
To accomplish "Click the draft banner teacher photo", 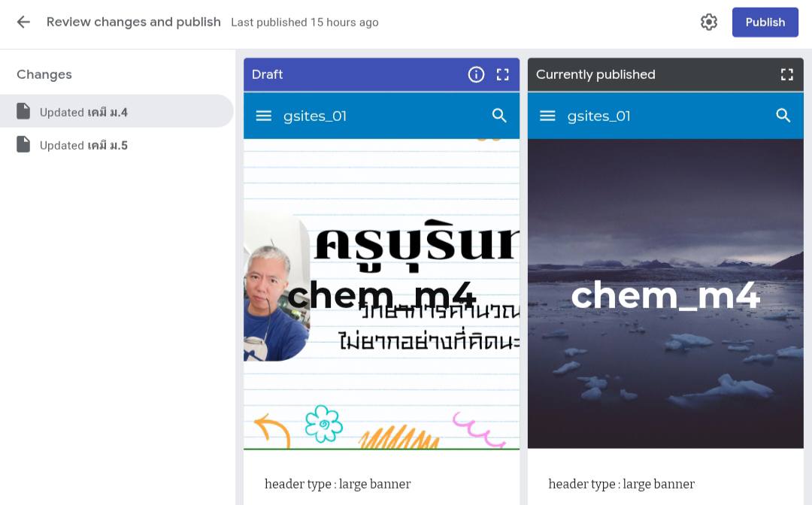I will coord(276,290).
